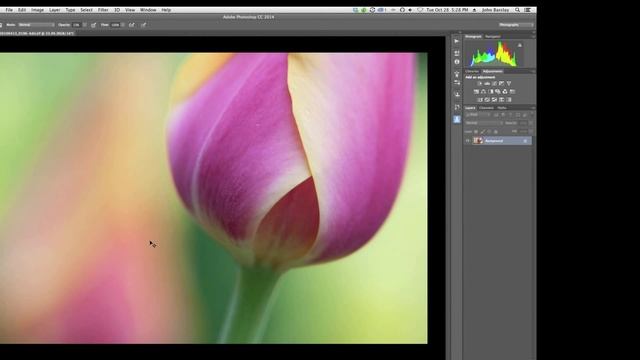The image size is (640, 360).
Task: Open macOS Spotlight search
Action: pyautogui.click(x=517, y=10)
